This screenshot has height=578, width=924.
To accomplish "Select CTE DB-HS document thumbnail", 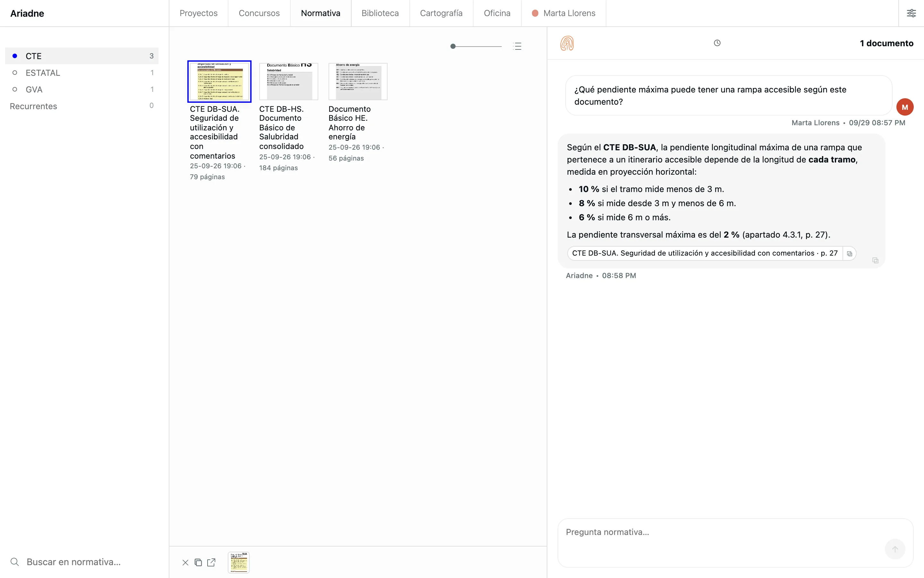I will click(289, 82).
